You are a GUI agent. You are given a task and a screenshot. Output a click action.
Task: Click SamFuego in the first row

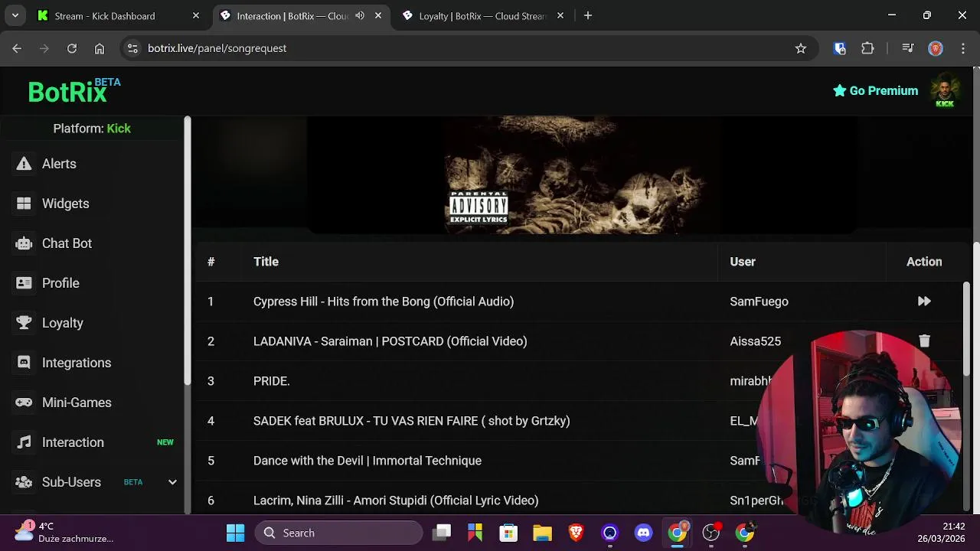(x=759, y=302)
